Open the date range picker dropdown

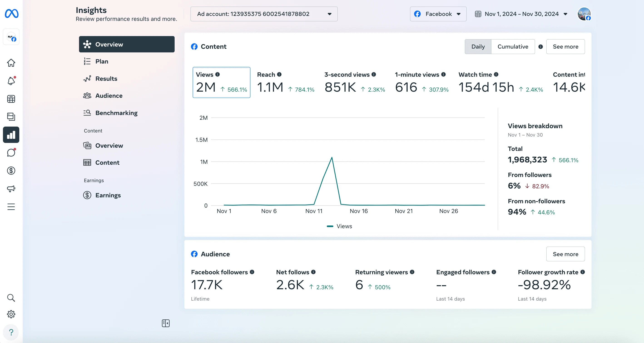(x=521, y=14)
